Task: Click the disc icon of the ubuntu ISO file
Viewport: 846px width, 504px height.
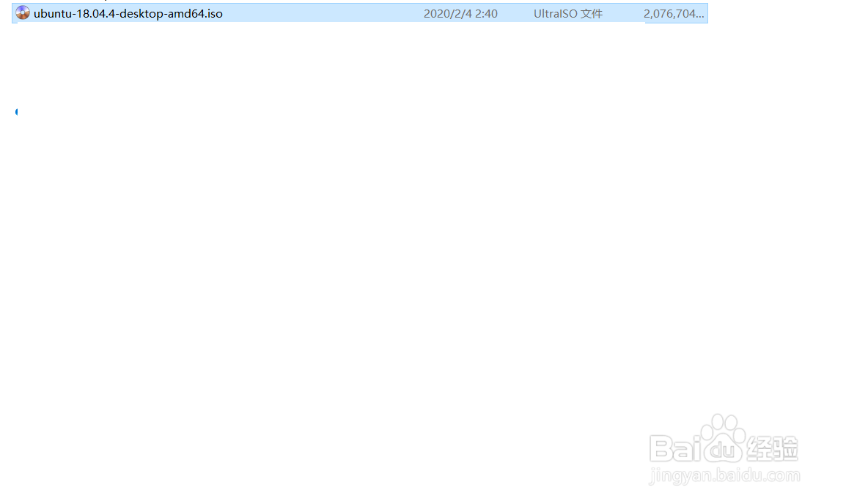Action: tap(23, 12)
